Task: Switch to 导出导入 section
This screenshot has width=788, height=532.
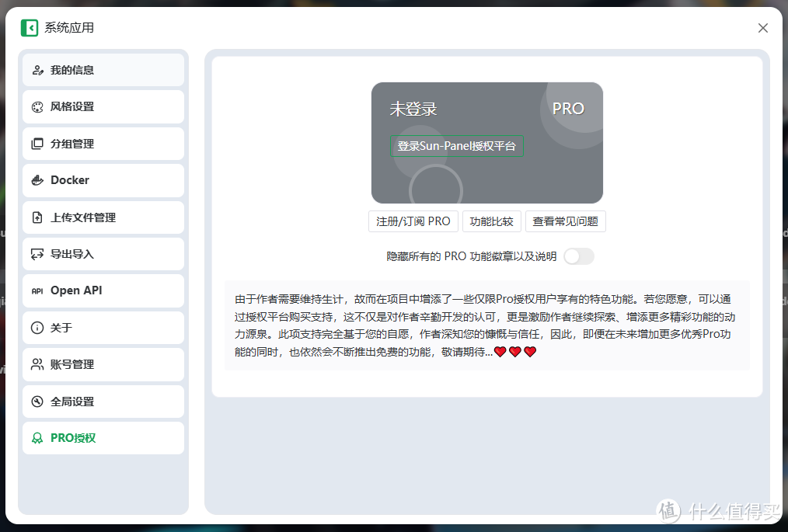Action: point(103,254)
